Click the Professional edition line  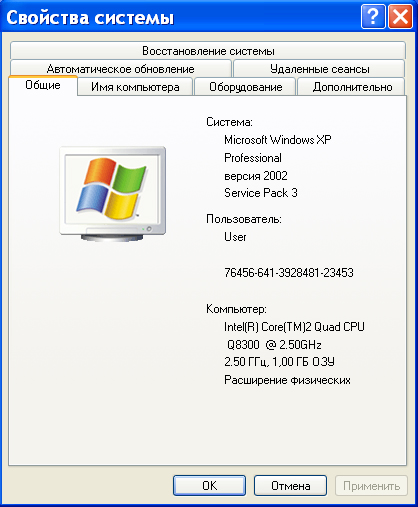coord(253,158)
